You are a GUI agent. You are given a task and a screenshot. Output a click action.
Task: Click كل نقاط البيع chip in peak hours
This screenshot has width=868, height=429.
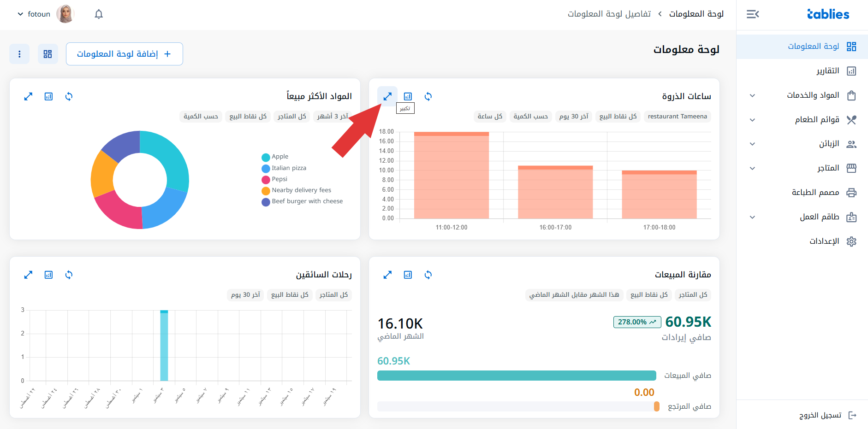(x=618, y=117)
